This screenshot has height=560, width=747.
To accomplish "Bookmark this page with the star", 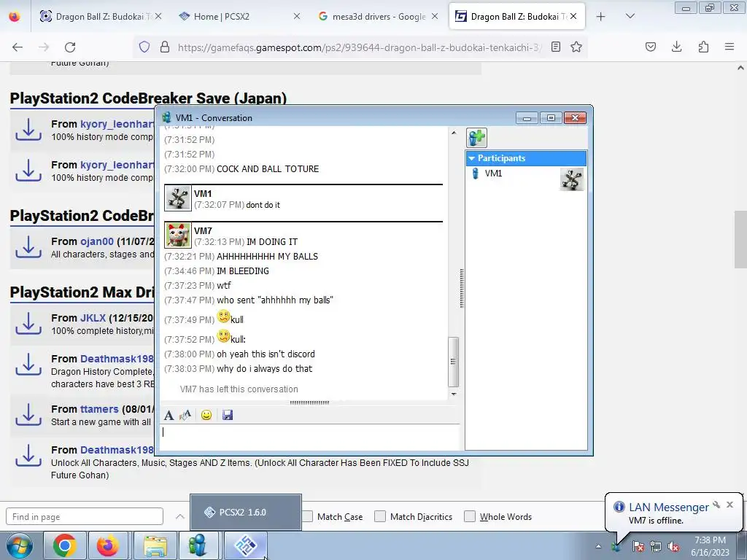I will coord(576,47).
